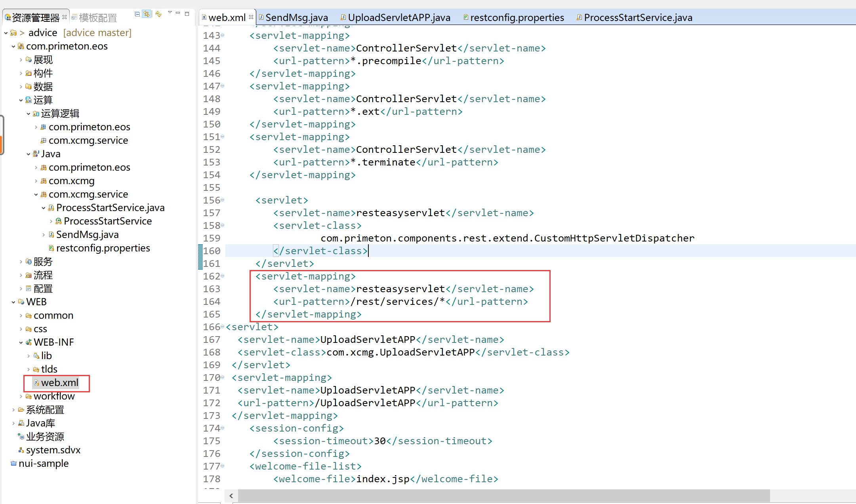Expand the 构件 folder
The image size is (856, 504).
(x=21, y=73)
